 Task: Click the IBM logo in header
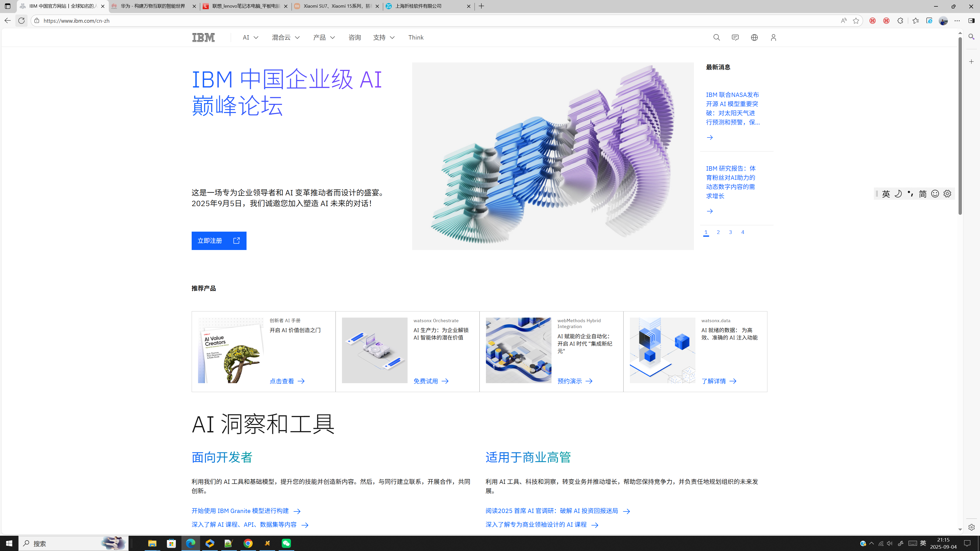click(x=203, y=37)
